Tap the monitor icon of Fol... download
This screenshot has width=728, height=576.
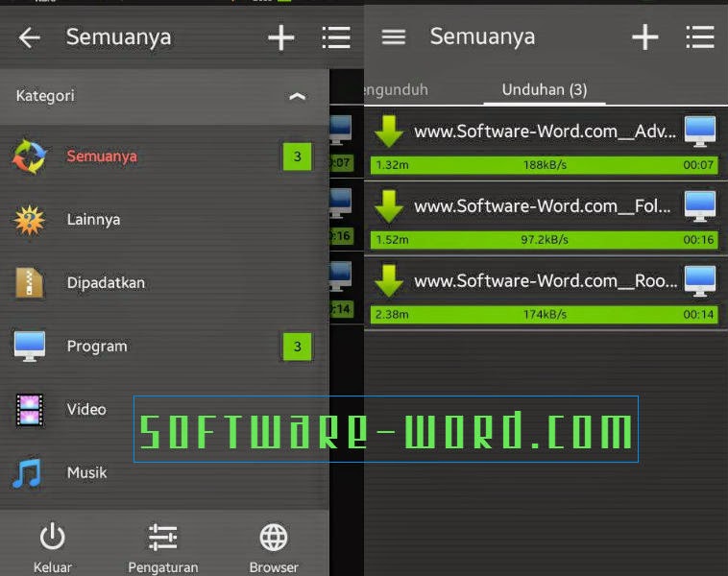click(x=700, y=206)
